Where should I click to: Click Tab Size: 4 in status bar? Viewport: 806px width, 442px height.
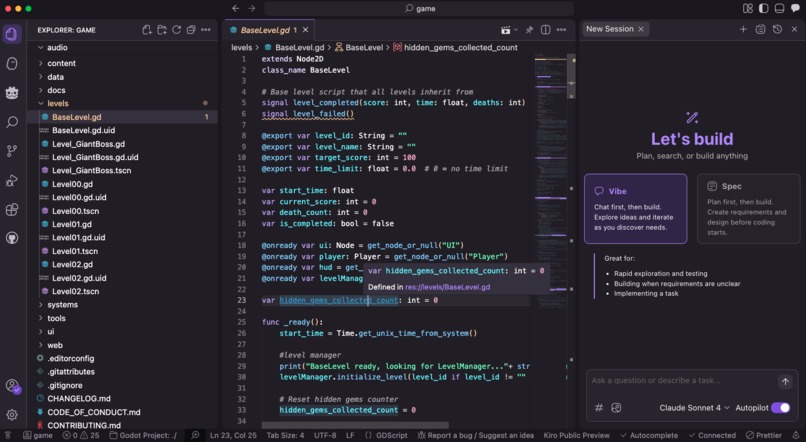click(285, 435)
